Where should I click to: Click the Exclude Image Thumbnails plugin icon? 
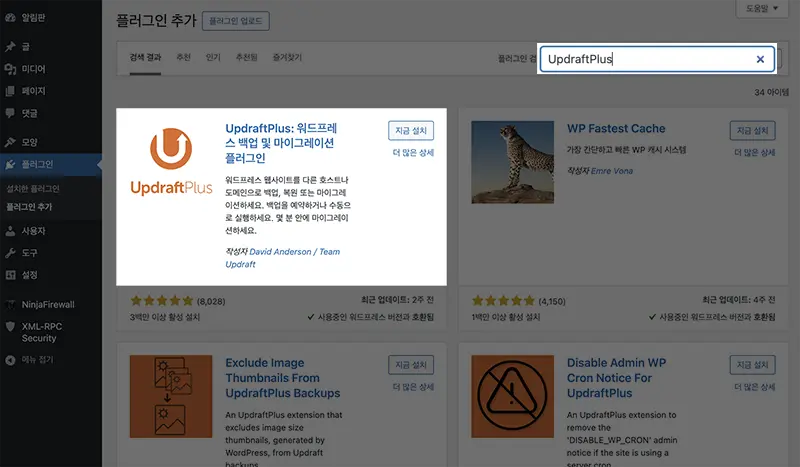171,397
